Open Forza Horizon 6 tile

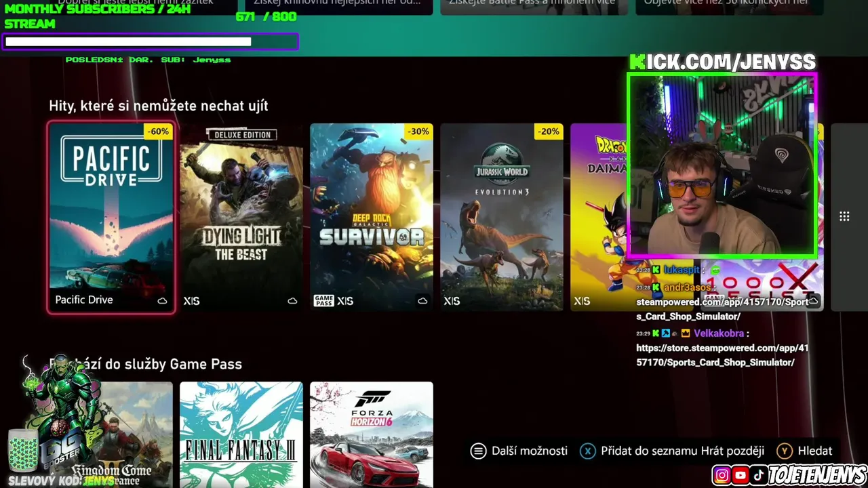(372, 434)
